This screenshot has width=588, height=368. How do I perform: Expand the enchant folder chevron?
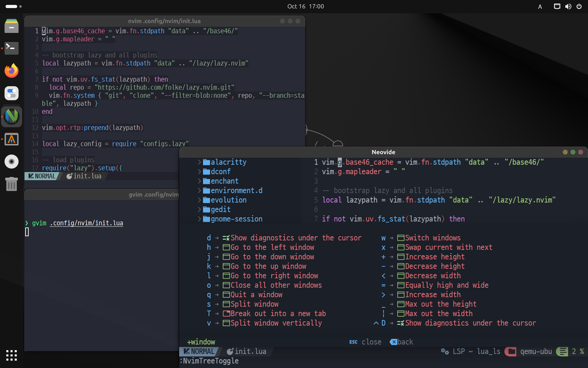tap(199, 181)
